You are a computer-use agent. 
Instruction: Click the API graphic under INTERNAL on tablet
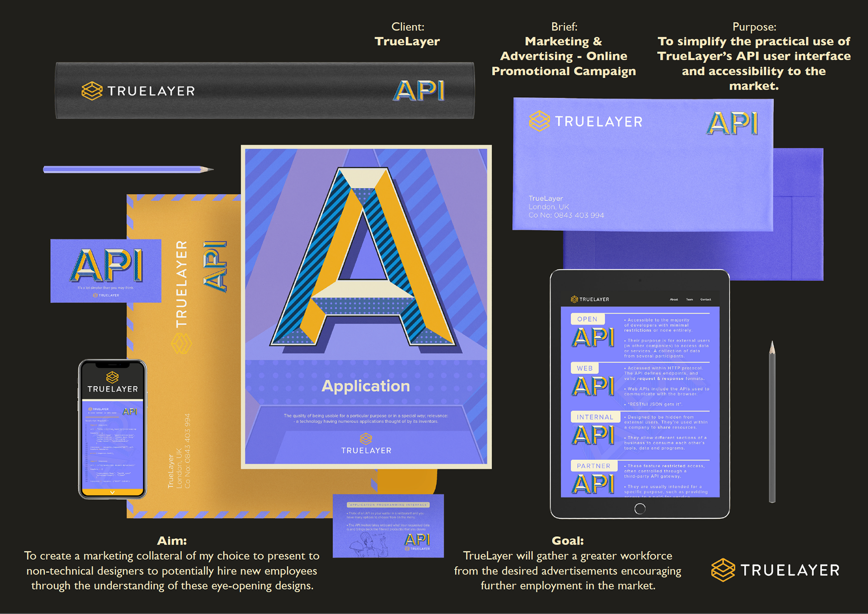coord(594,435)
